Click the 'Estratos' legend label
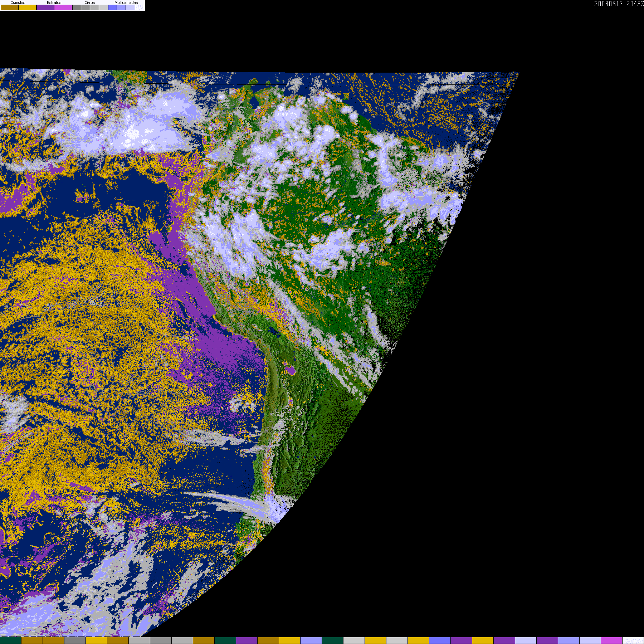Screen dimensions: 644x644 (54, 3)
